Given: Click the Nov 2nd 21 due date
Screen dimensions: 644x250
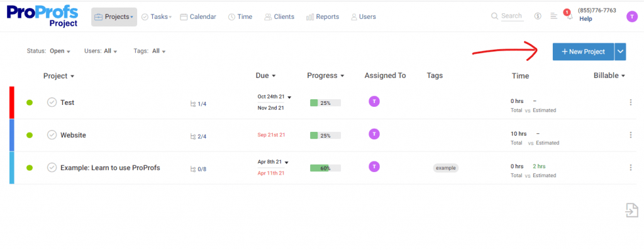Looking at the screenshot, I should click(x=271, y=108).
